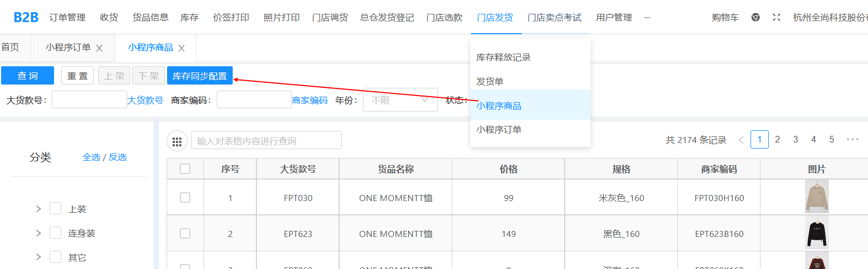
Task: Jump ahead with pagination ellipsis
Action: pyautogui.click(x=852, y=140)
